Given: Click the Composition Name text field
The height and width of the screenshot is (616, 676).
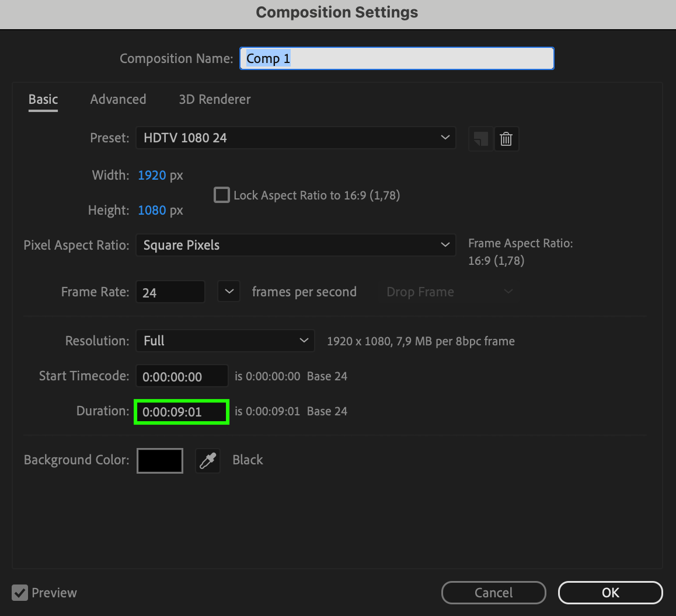Looking at the screenshot, I should [396, 58].
